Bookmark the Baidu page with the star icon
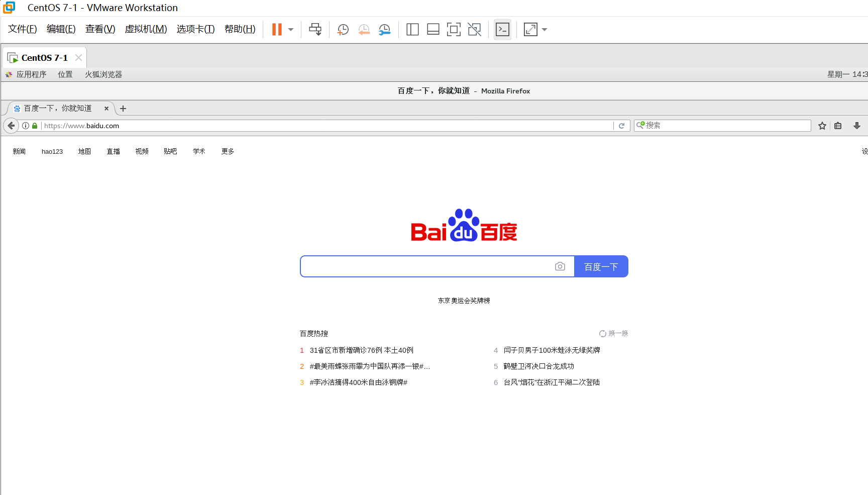 pos(822,126)
